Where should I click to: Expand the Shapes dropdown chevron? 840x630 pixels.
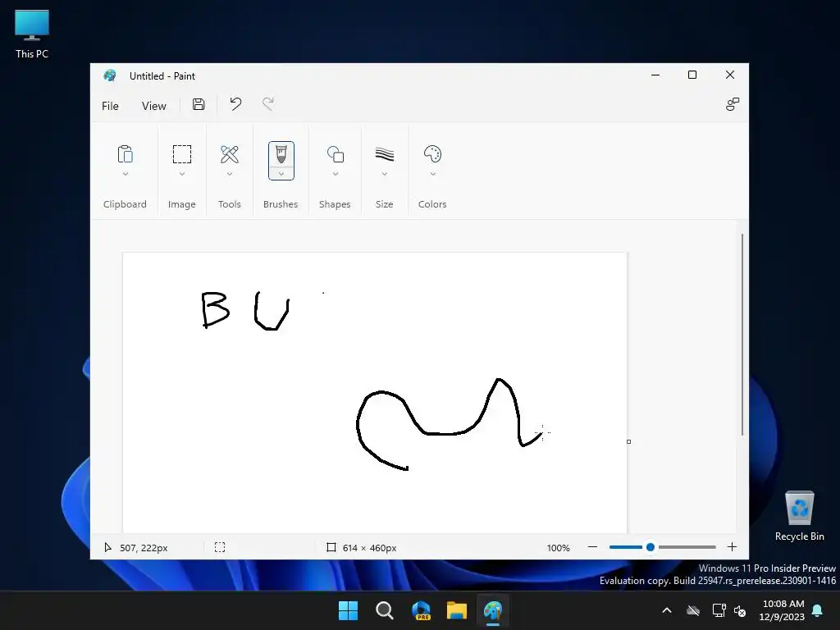coord(336,174)
